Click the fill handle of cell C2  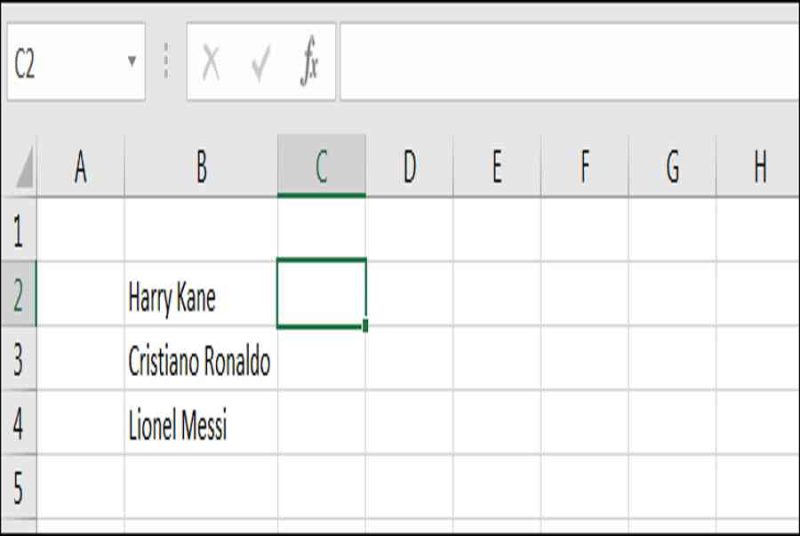coord(365,325)
